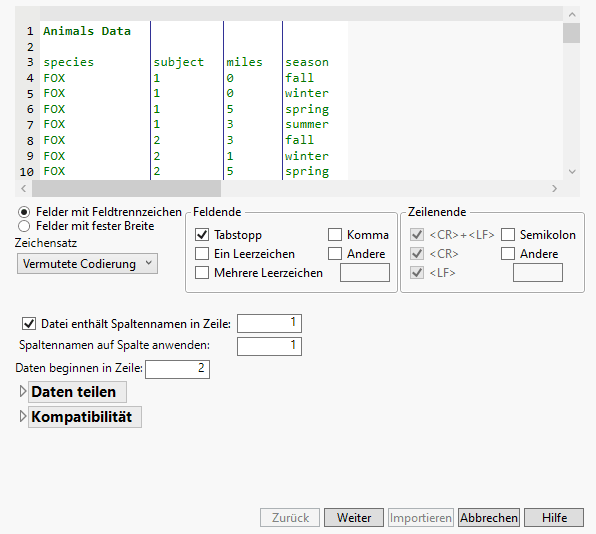
Task: Click the 'Animals Data' title text
Action: 87,31
